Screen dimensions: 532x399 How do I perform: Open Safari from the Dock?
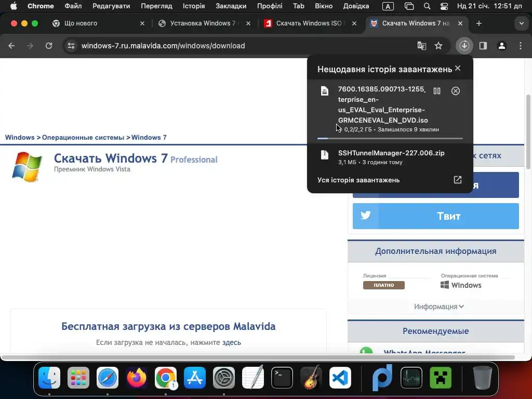click(108, 378)
